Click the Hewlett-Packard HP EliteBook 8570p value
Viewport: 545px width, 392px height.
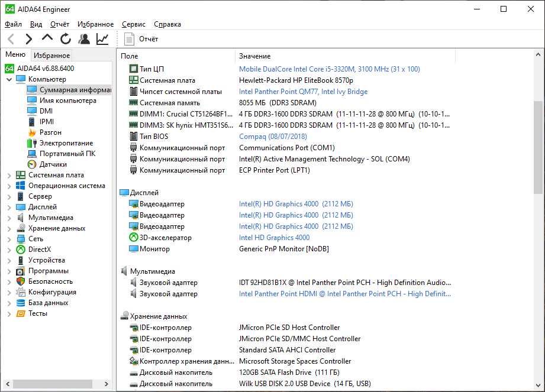[296, 80]
